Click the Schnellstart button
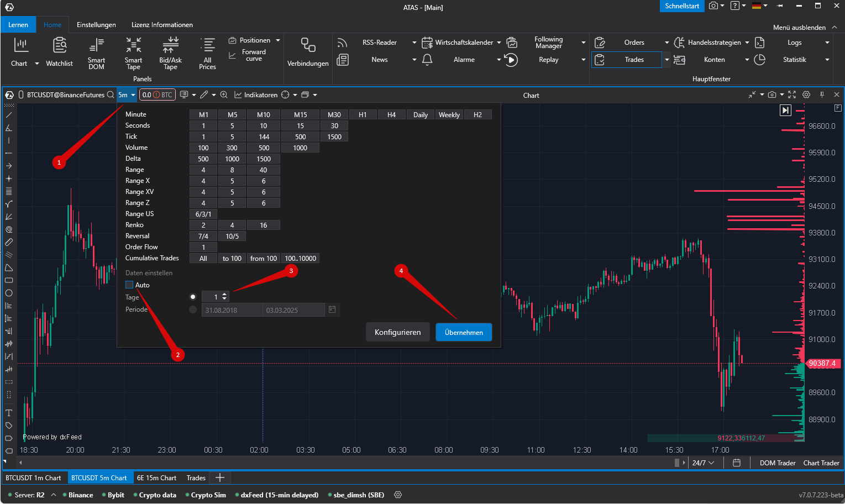Image resolution: width=845 pixels, height=504 pixels. click(682, 6)
